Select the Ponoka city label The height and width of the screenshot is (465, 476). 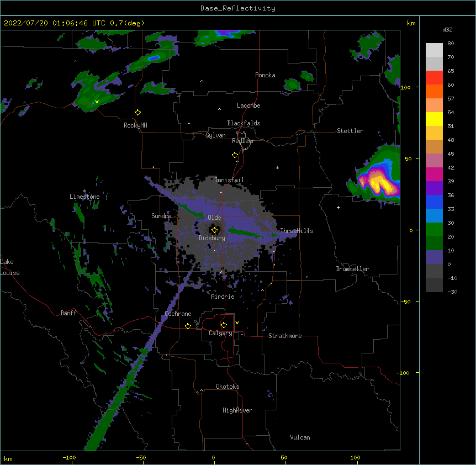[265, 75]
